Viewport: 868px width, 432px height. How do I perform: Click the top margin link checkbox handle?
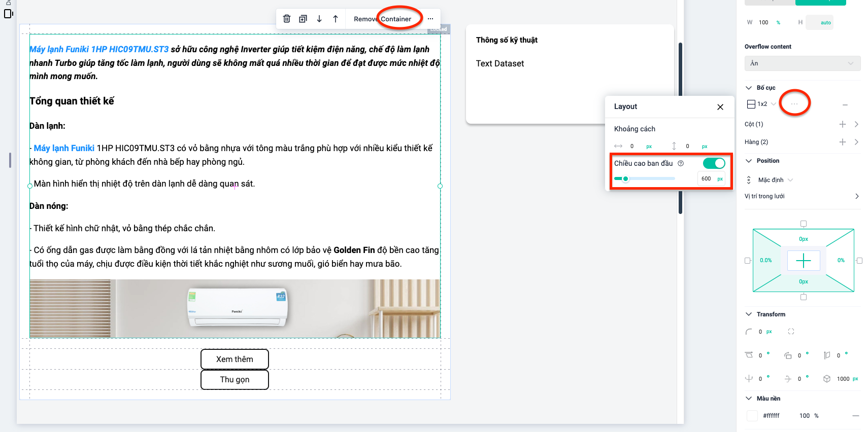pyautogui.click(x=804, y=224)
